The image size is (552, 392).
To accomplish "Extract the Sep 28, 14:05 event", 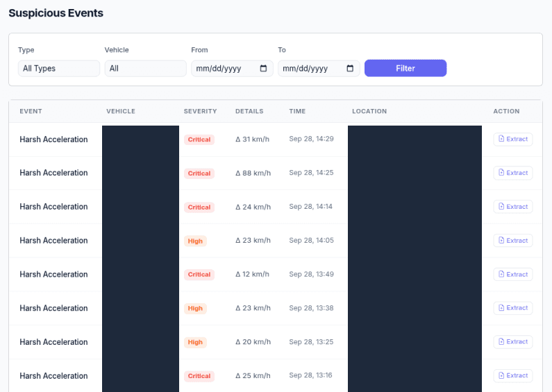I will click(x=513, y=241).
